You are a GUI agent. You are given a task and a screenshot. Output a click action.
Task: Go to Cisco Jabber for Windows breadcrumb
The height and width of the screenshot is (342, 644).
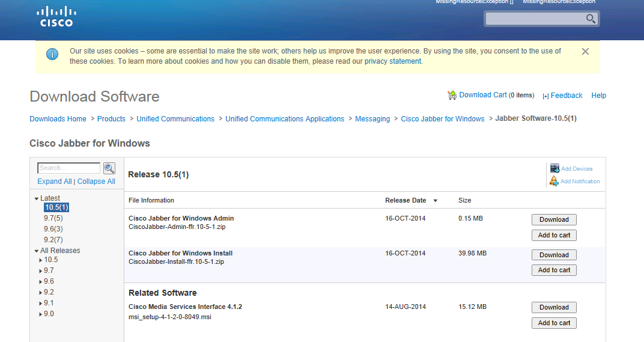click(x=443, y=119)
